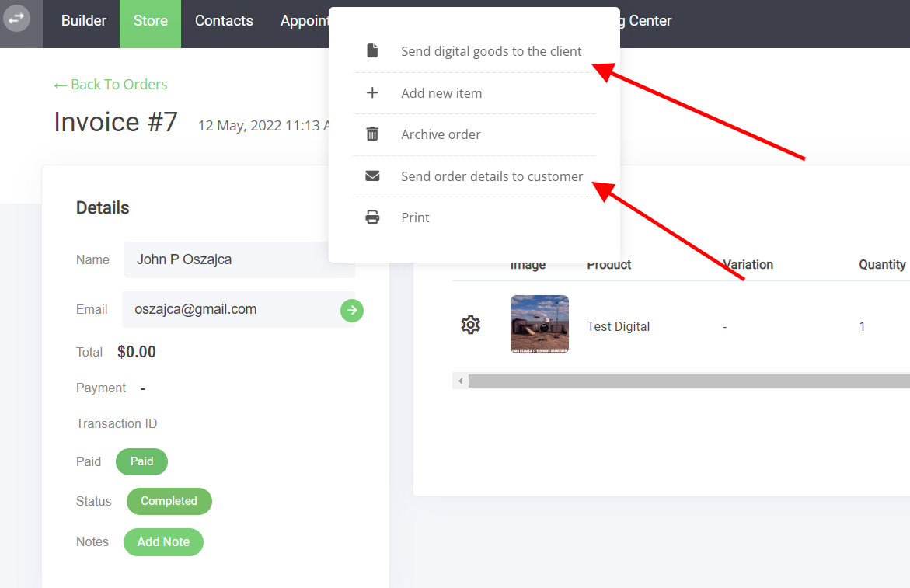Click the document icon beside Send digital goods
Viewport: 910px width, 588px height.
click(x=372, y=49)
